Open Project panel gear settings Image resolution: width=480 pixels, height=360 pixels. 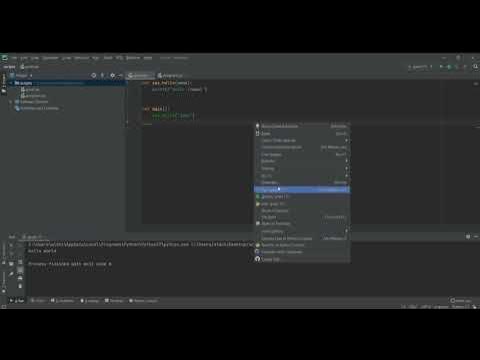(113, 76)
